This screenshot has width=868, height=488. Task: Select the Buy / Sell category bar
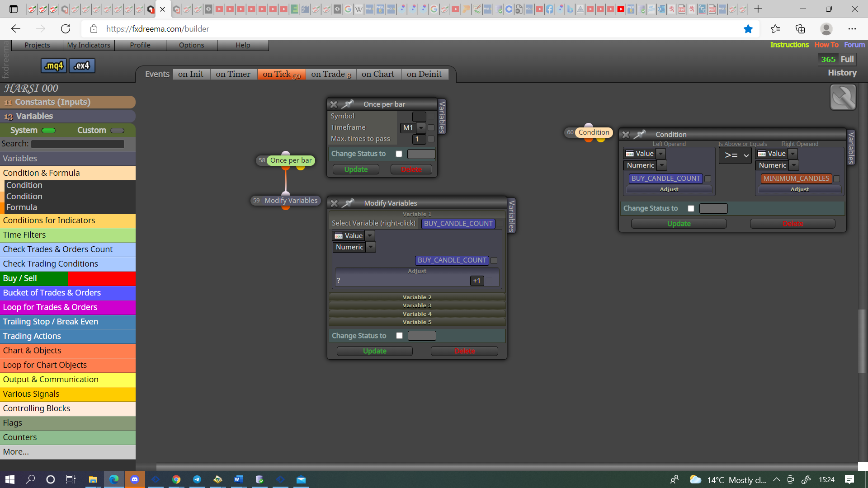68,278
